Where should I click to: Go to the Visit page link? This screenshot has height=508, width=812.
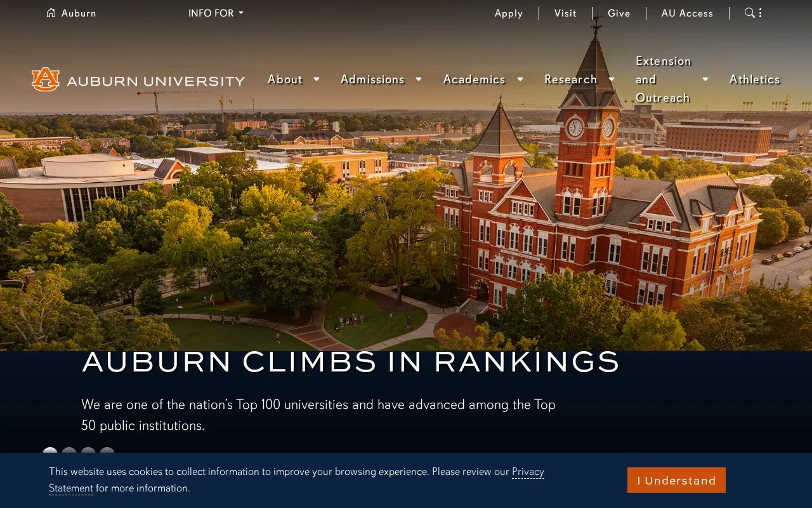click(565, 13)
